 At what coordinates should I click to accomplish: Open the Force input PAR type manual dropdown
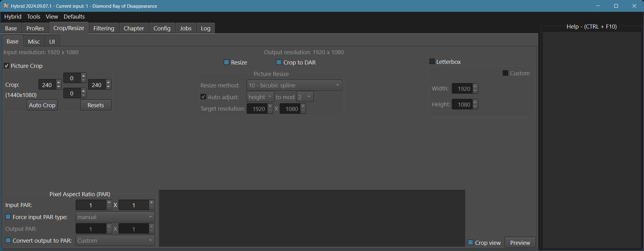tap(115, 217)
